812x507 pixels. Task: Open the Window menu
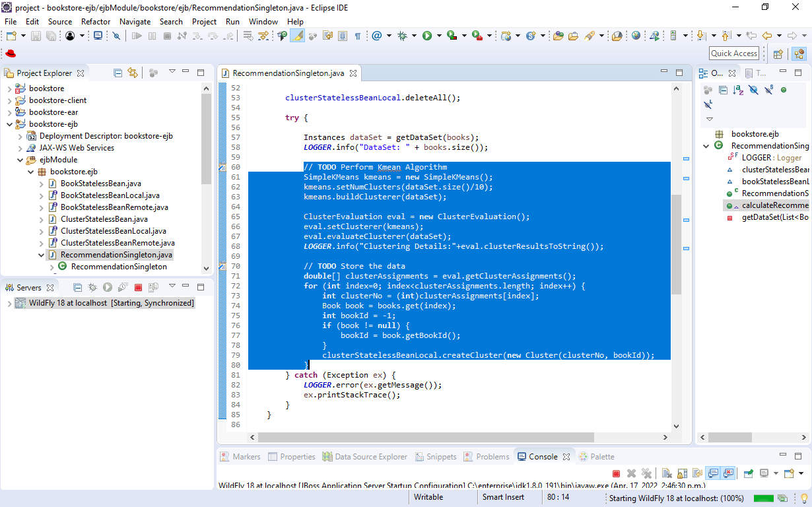(x=263, y=21)
